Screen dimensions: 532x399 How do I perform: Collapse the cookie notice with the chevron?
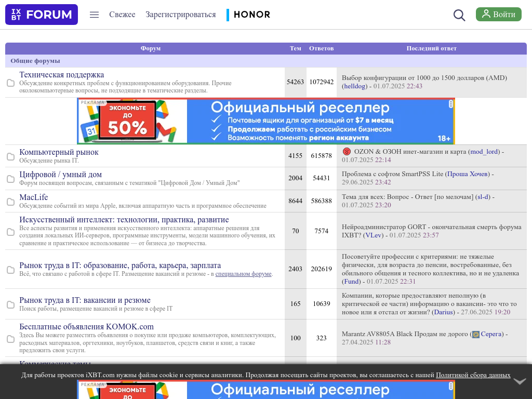pyautogui.click(x=520, y=381)
